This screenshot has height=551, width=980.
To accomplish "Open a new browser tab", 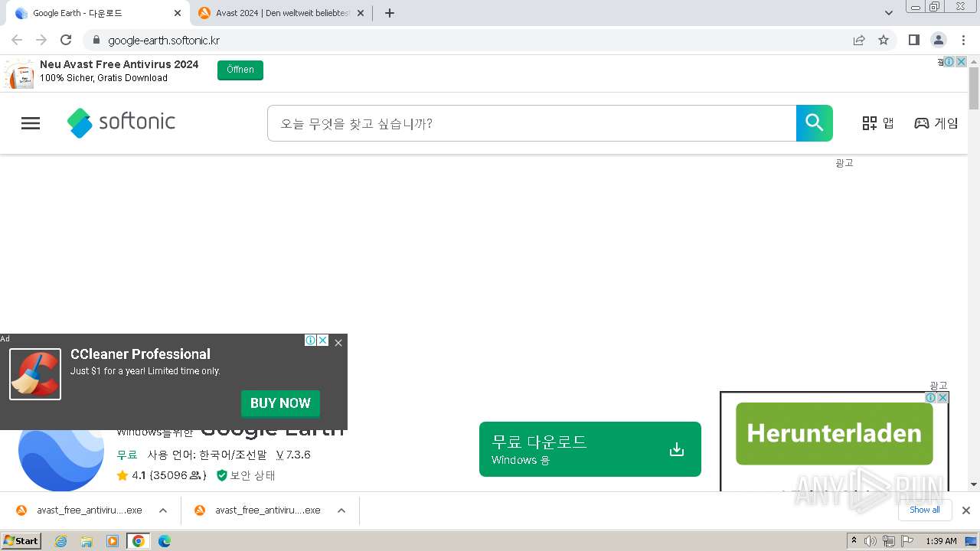I will click(x=389, y=13).
